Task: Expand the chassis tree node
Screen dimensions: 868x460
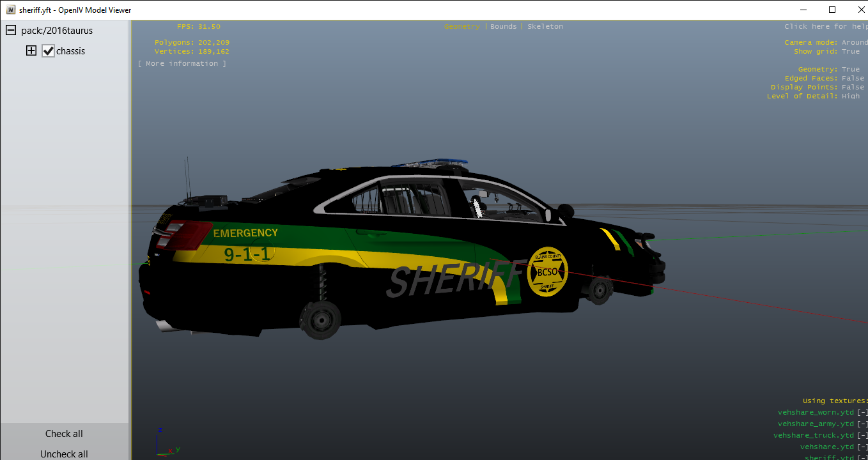Action: 31,51
